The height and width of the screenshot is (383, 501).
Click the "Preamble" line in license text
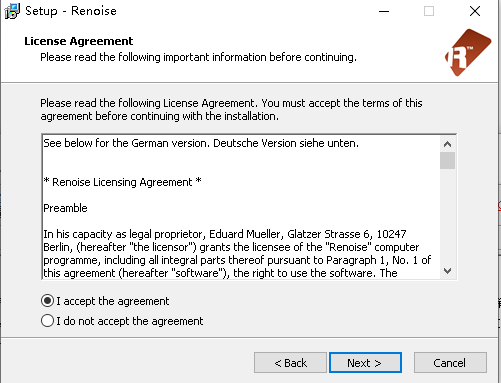pos(65,208)
